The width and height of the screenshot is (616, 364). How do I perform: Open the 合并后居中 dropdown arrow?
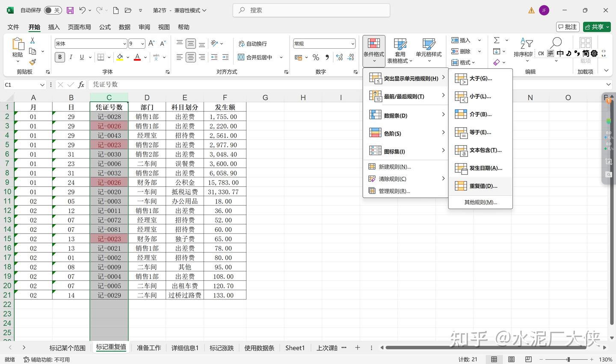point(281,57)
